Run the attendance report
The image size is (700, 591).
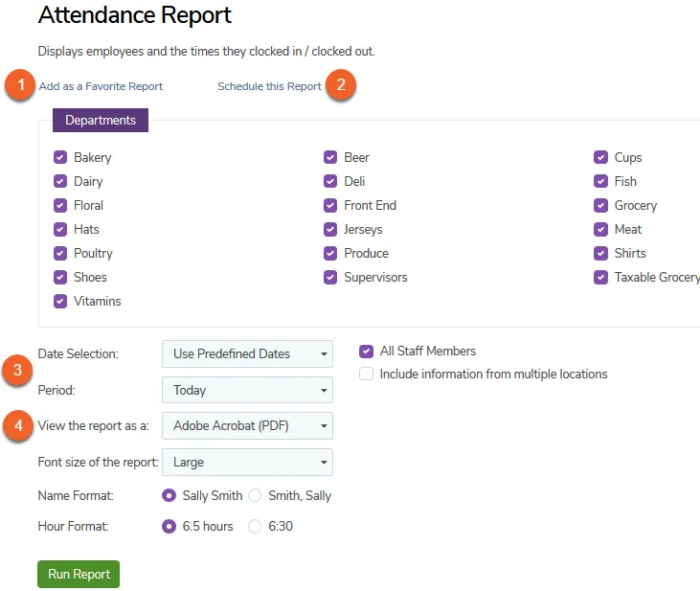pos(79,574)
